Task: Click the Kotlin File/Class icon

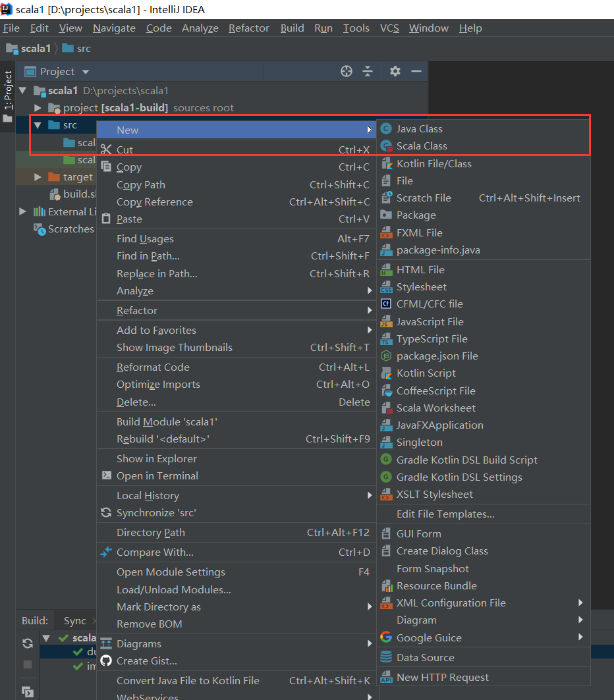Action: tap(386, 164)
